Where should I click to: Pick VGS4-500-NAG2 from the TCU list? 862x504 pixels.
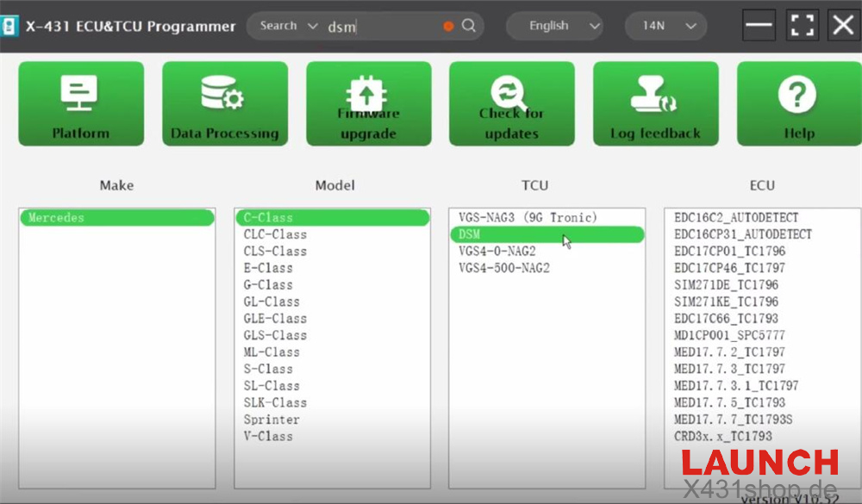504,268
